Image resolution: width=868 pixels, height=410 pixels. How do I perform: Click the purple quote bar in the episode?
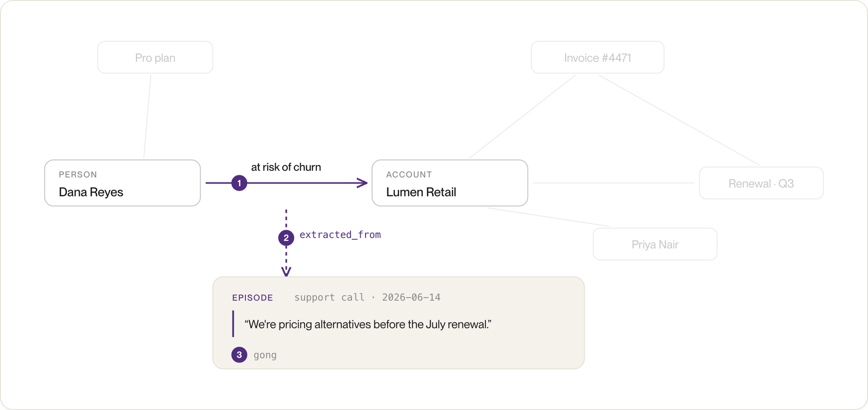pyautogui.click(x=233, y=324)
